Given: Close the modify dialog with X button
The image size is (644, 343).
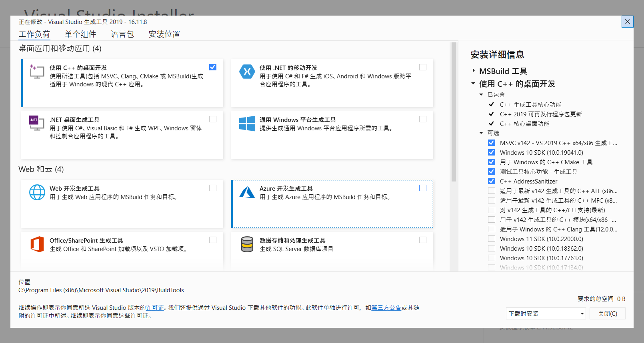Looking at the screenshot, I should (628, 22).
